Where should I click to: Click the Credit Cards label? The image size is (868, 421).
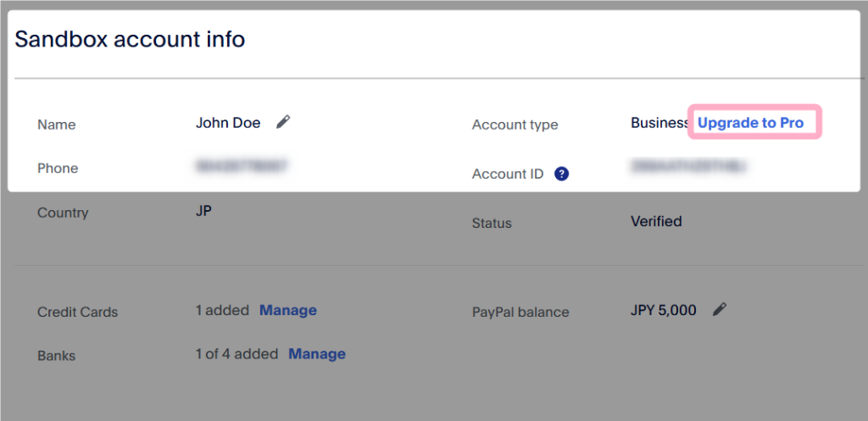click(77, 312)
